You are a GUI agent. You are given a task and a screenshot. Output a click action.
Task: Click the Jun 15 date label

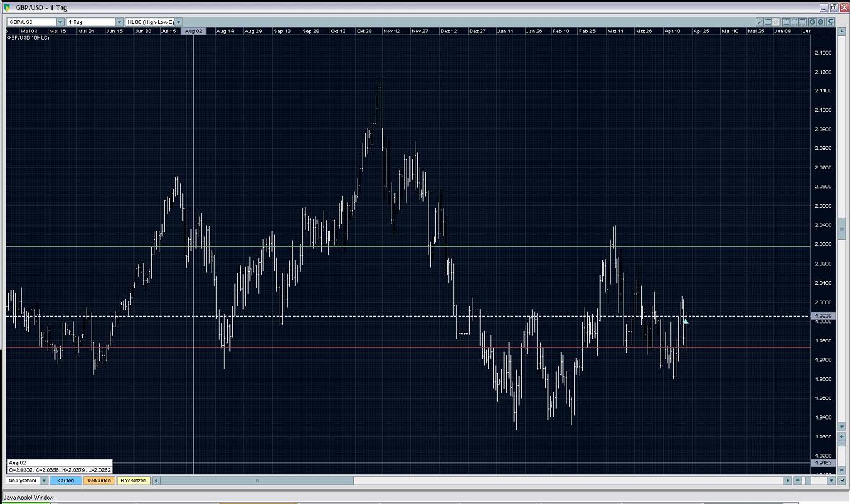pyautogui.click(x=114, y=31)
